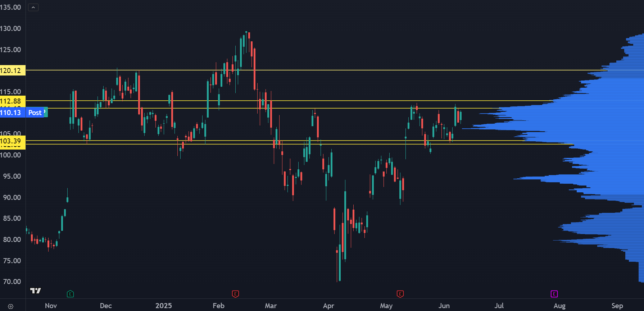
Task: Click the Apr label on the time axis
Action: [328, 306]
